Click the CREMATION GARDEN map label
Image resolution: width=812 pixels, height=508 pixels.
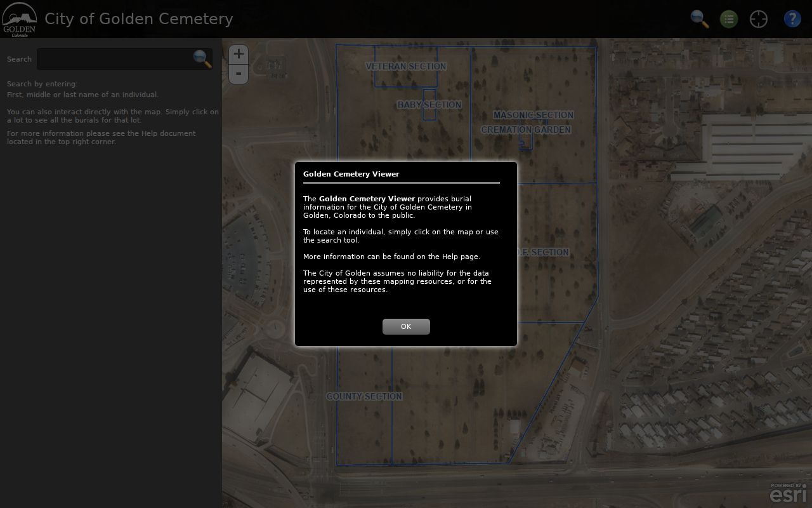(526, 130)
